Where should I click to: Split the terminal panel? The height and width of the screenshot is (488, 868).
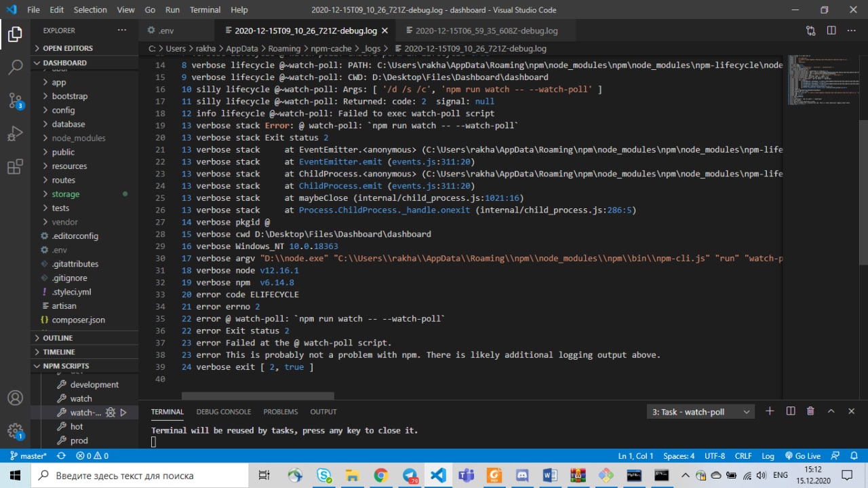pyautogui.click(x=790, y=411)
